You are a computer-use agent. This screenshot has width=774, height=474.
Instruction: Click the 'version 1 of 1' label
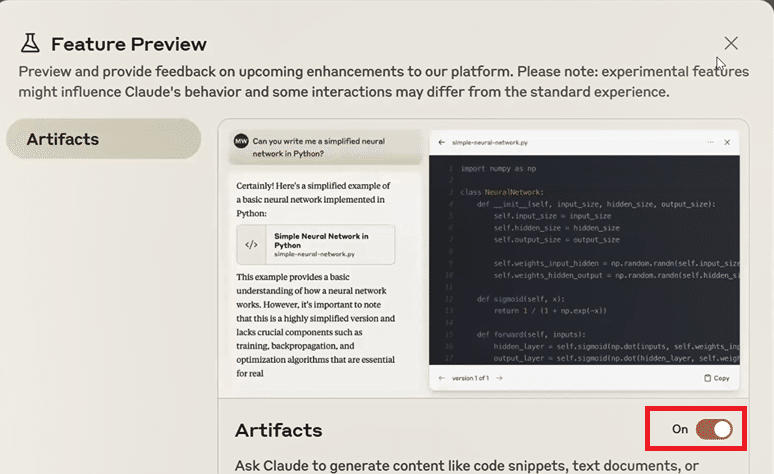(x=470, y=378)
